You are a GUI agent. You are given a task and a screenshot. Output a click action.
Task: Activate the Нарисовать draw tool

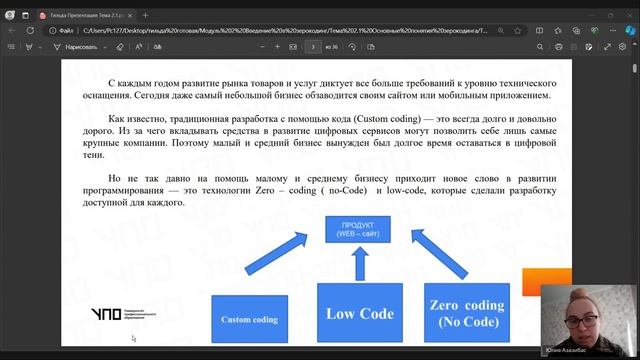coord(76,47)
